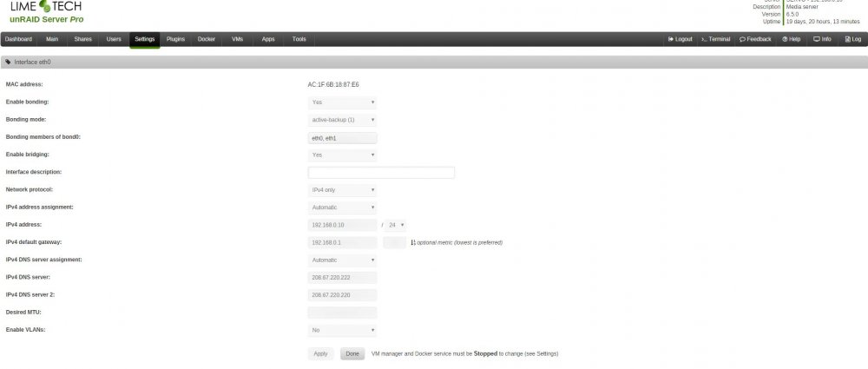Open the Dashboard tab
868x369 pixels.
click(18, 39)
